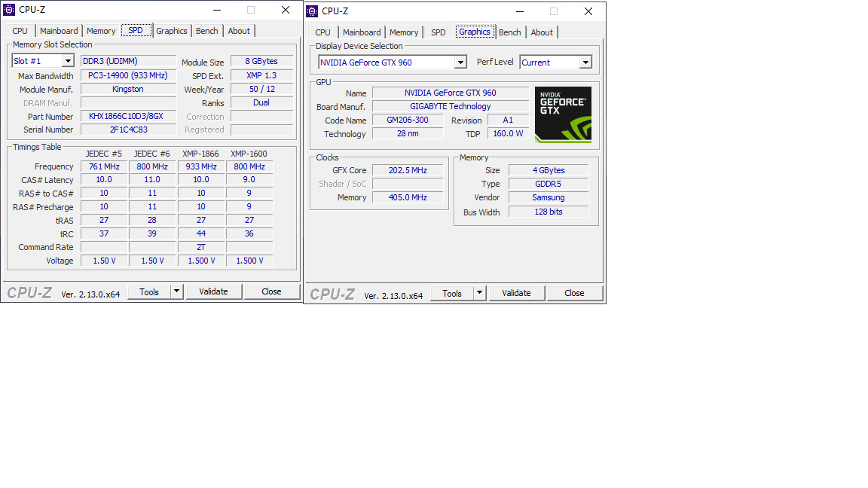Image resolution: width=868 pixels, height=488 pixels.
Task: Open About tab in right window
Action: pos(542,32)
